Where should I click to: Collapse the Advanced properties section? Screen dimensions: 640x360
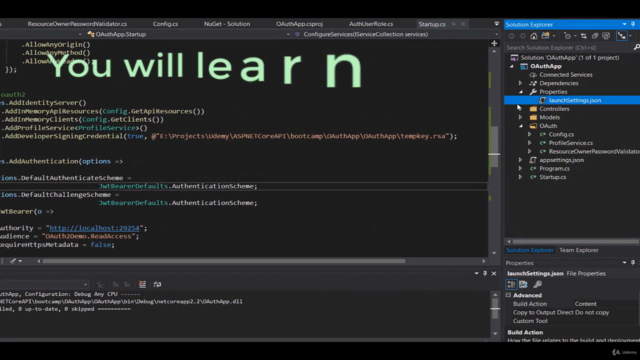click(x=509, y=295)
